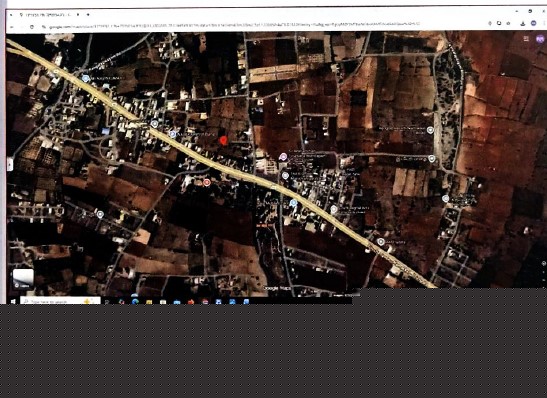Expand the collapsed Maps side panel arrow

[x=10, y=164]
